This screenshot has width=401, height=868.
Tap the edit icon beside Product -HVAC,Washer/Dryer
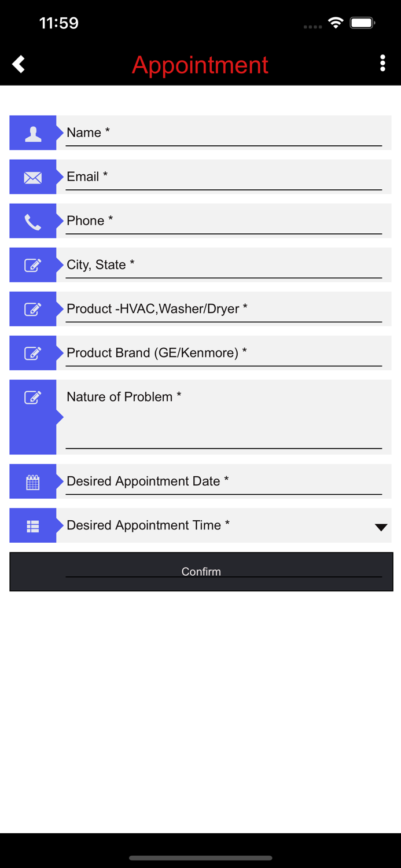(33, 309)
